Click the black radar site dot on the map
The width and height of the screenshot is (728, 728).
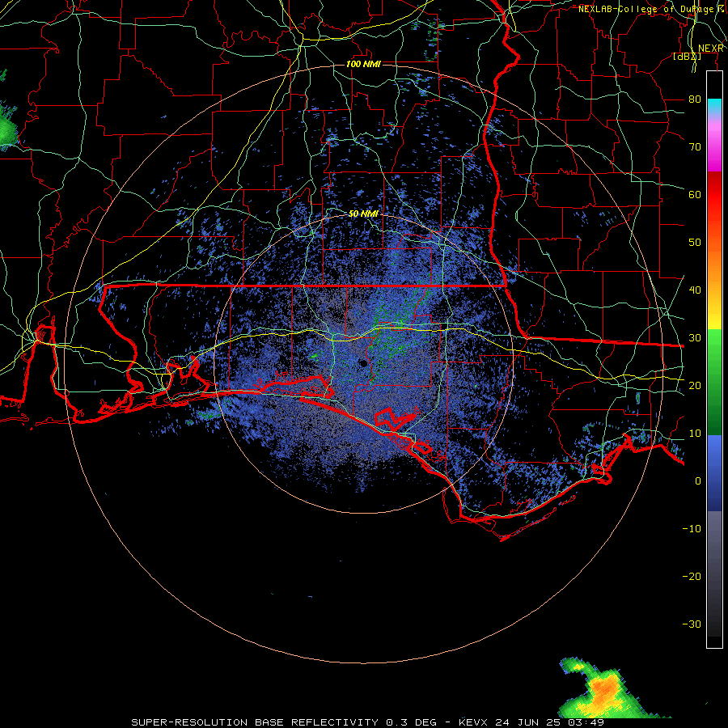click(363, 364)
